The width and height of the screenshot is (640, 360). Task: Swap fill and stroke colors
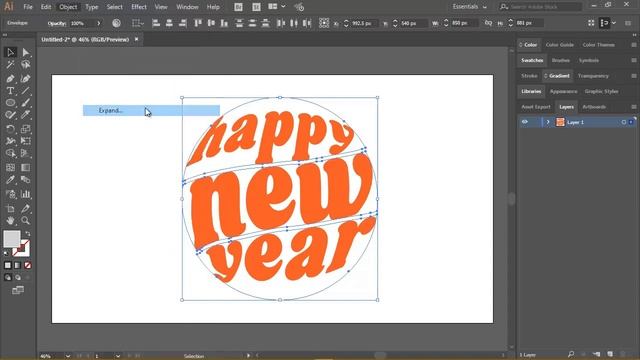pos(28,234)
